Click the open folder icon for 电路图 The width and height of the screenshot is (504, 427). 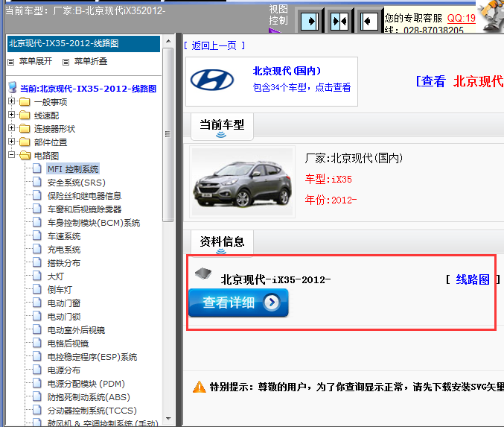(25, 156)
